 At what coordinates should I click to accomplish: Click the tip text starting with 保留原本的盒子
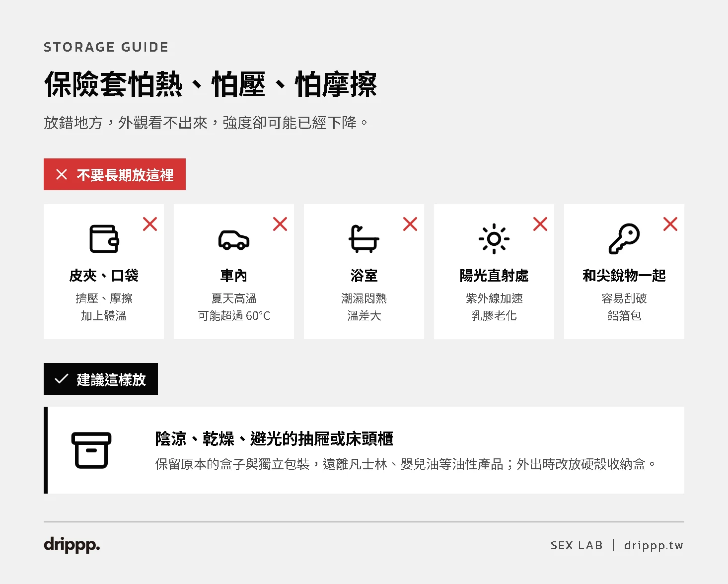(x=405, y=464)
